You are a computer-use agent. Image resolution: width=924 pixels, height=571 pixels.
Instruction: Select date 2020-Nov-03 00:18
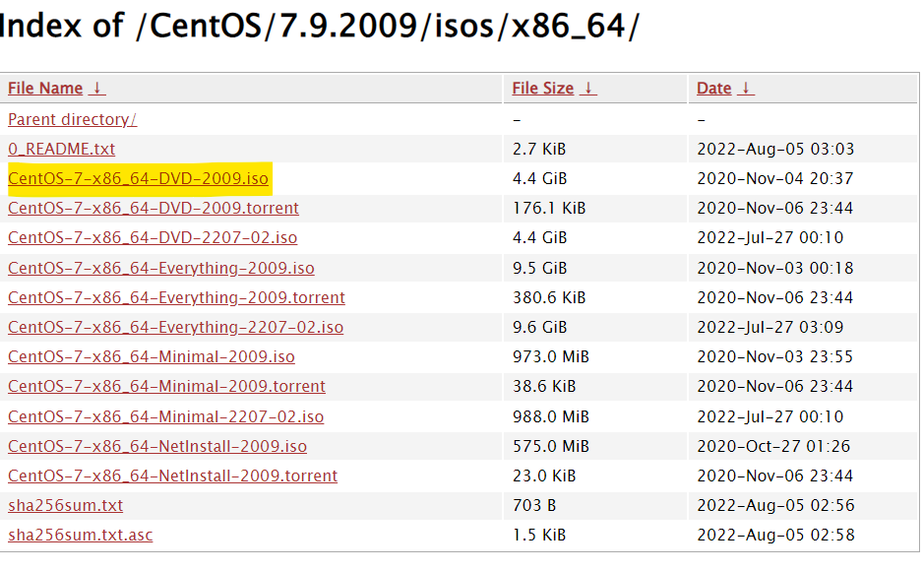775,268
